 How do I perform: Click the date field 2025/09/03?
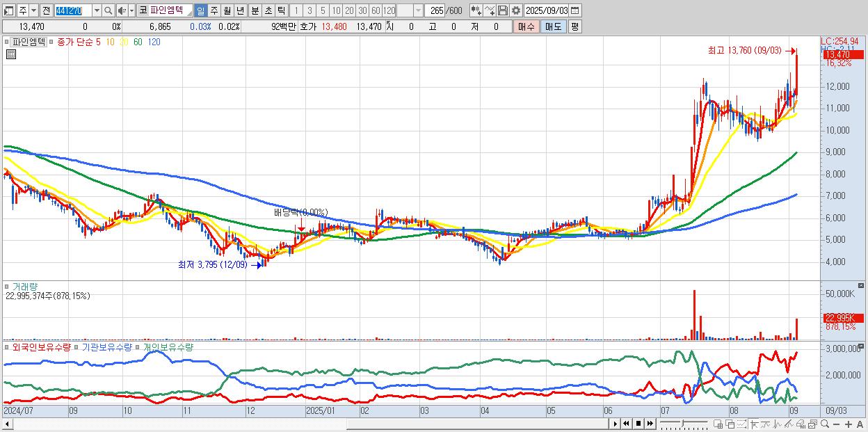546,11
